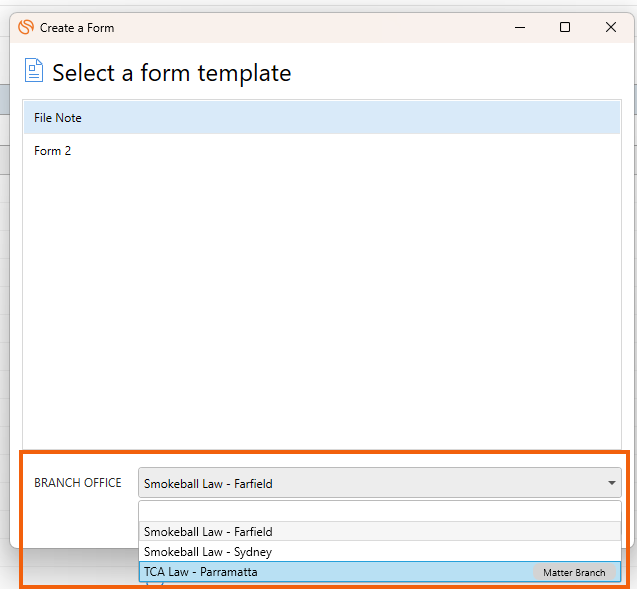Select the Form 2 template
This screenshot has width=637, height=589.
[x=322, y=151]
